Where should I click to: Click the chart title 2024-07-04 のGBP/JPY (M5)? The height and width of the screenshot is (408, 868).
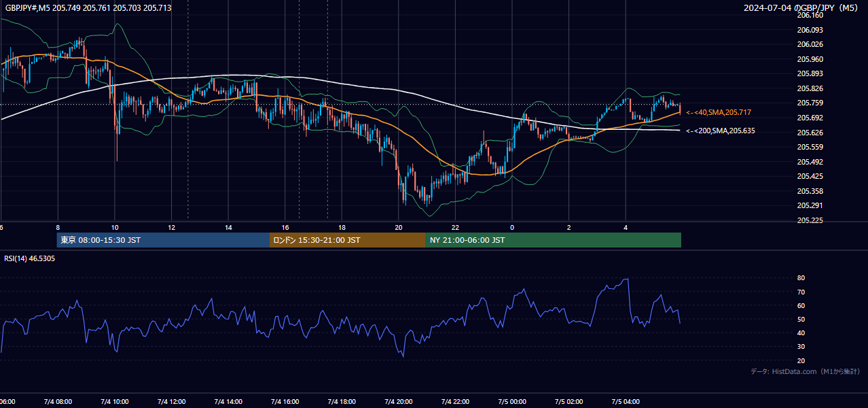click(802, 8)
